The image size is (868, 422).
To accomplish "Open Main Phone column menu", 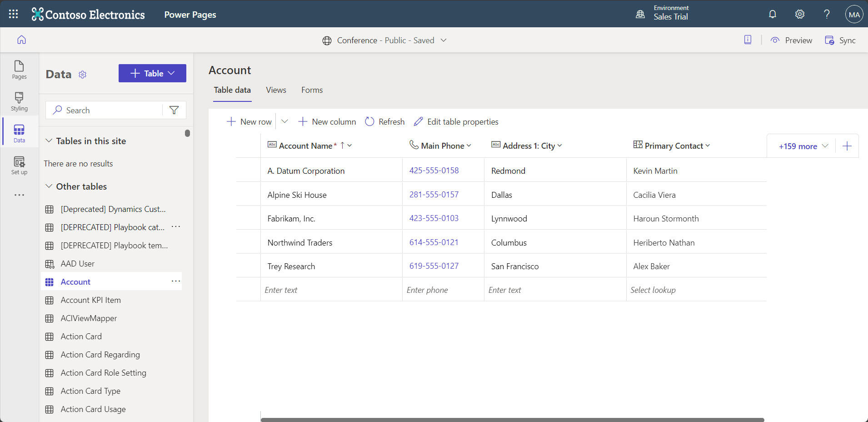I will (x=469, y=146).
